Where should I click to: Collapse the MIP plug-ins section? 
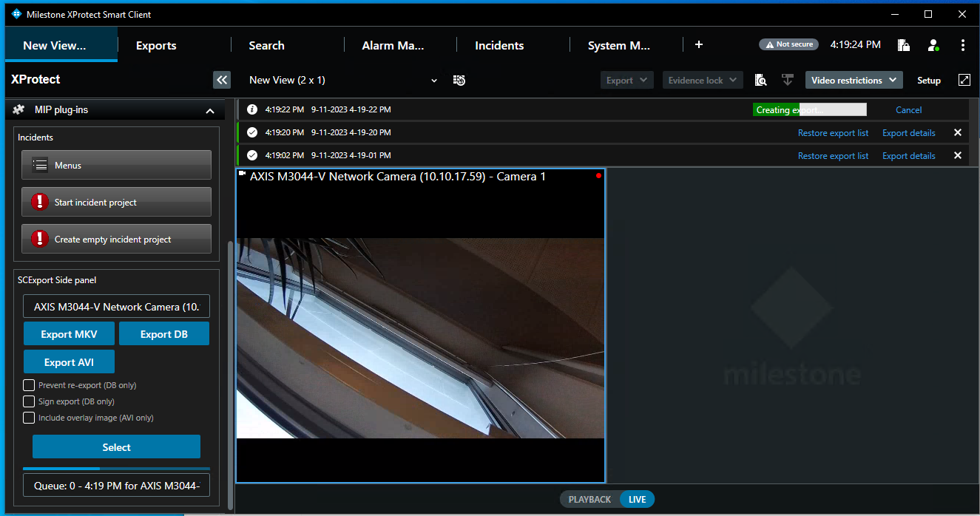[x=209, y=110]
